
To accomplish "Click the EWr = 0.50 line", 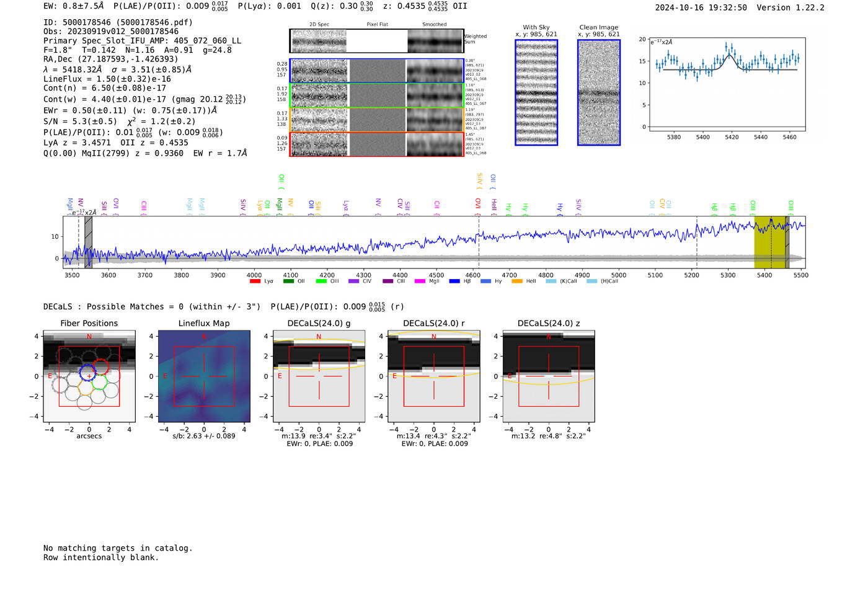I will (x=130, y=110).
